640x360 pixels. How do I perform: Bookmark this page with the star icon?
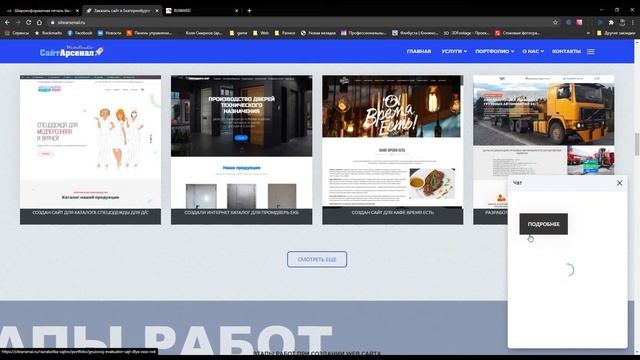pos(555,22)
